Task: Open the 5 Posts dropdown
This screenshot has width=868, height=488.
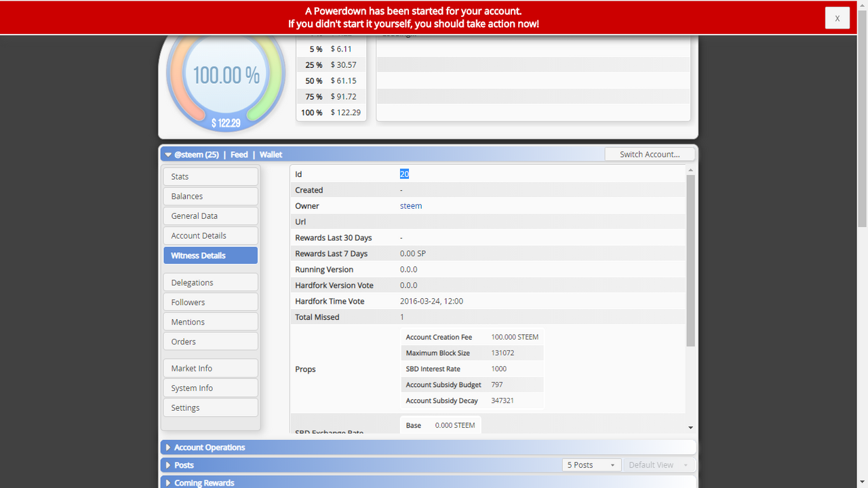Action: pos(591,465)
